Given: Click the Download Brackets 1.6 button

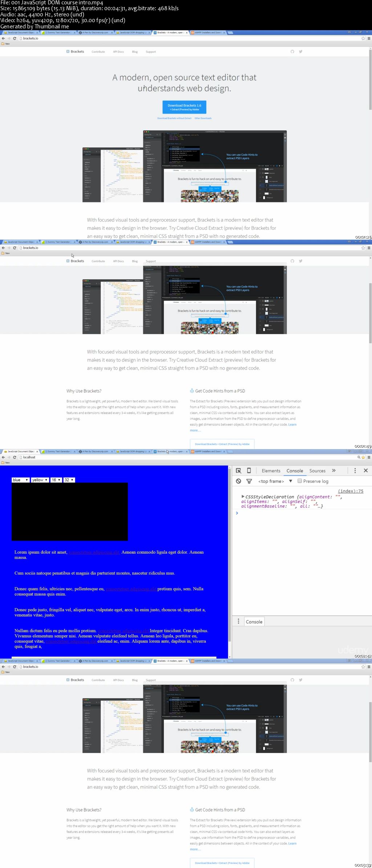Looking at the screenshot, I should [x=184, y=107].
